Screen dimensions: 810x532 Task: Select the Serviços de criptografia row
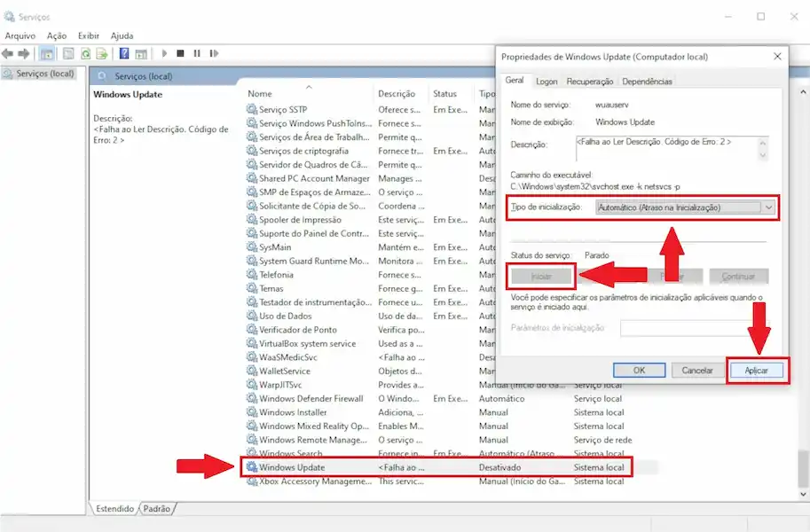tap(370, 151)
